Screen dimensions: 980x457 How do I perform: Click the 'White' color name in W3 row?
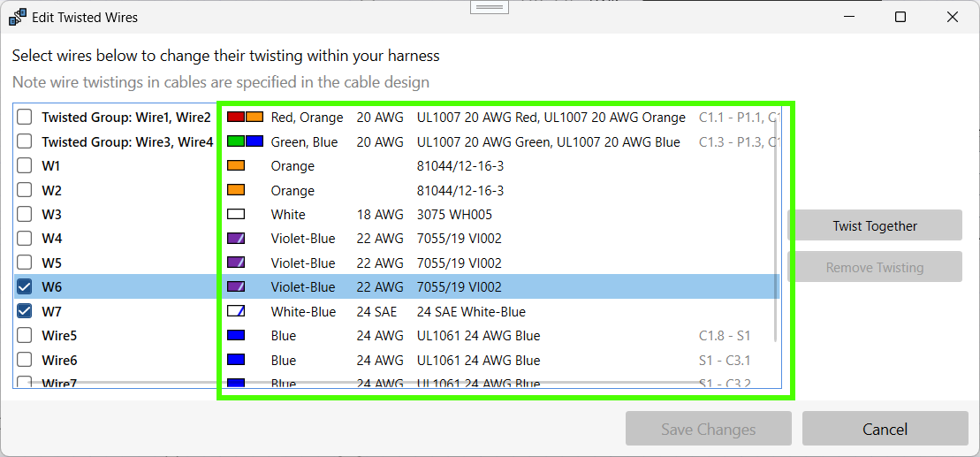[x=288, y=215]
